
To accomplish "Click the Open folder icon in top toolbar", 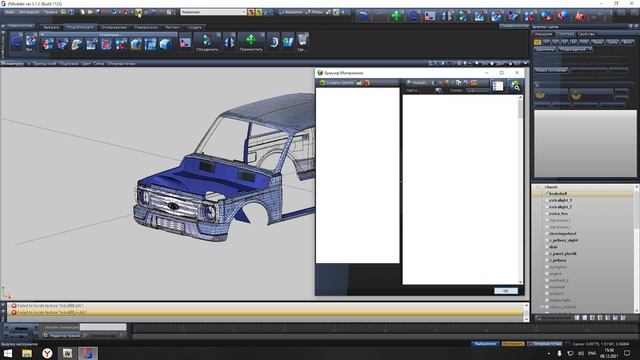I will (x=90, y=12).
